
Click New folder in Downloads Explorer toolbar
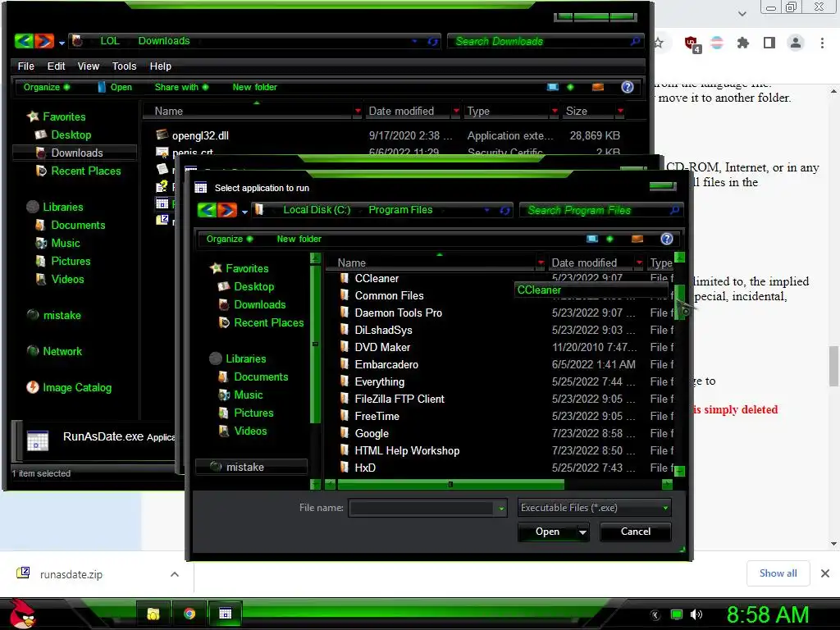coord(254,87)
